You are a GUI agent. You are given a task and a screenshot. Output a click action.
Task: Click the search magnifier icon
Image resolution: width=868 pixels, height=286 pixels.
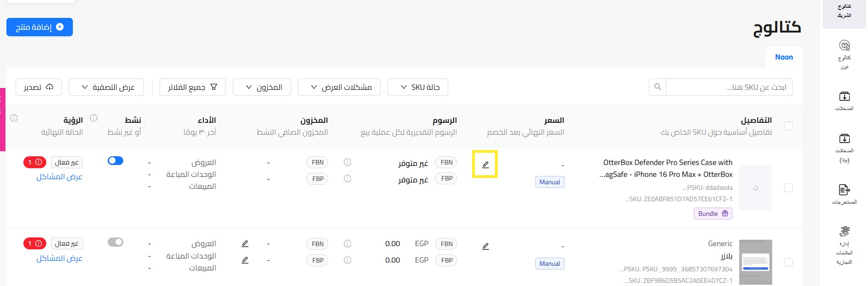pyautogui.click(x=658, y=87)
